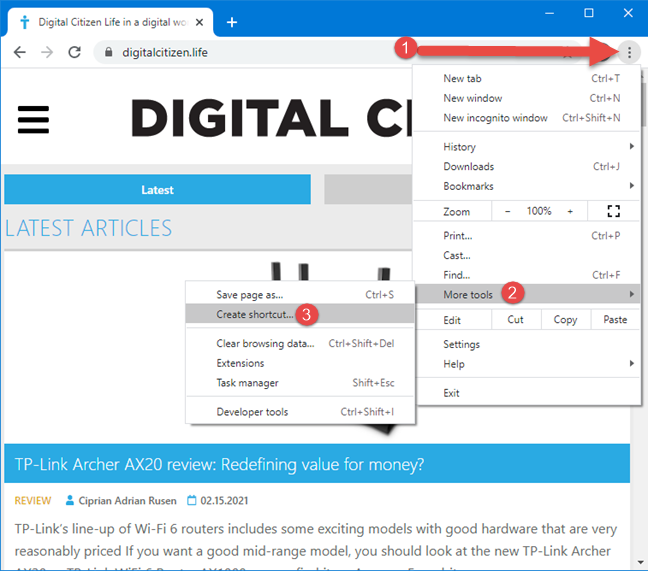Expand the Bookmarks submenu
The width and height of the screenshot is (648, 571).
[x=527, y=186]
